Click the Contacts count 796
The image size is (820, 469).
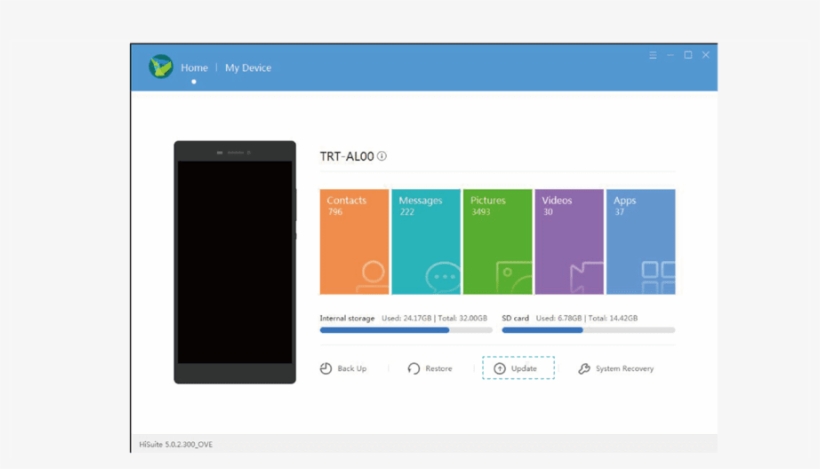point(335,212)
